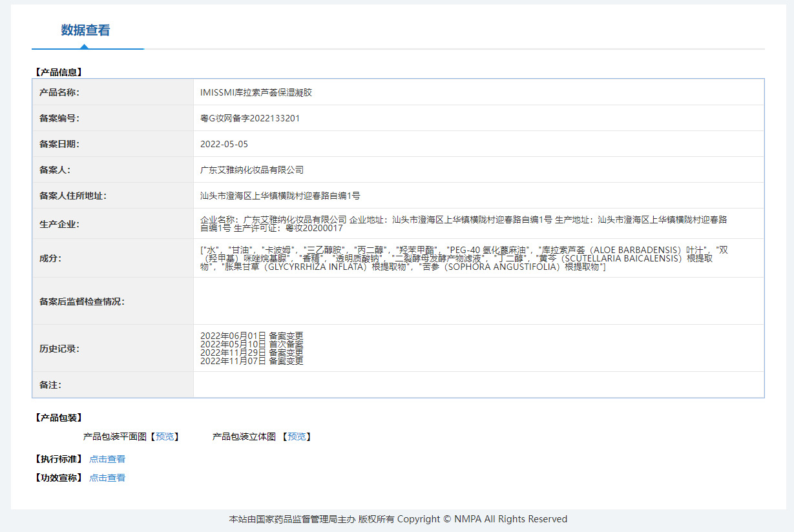Click history entry 2022年11月07日 备案变更

tap(251, 362)
